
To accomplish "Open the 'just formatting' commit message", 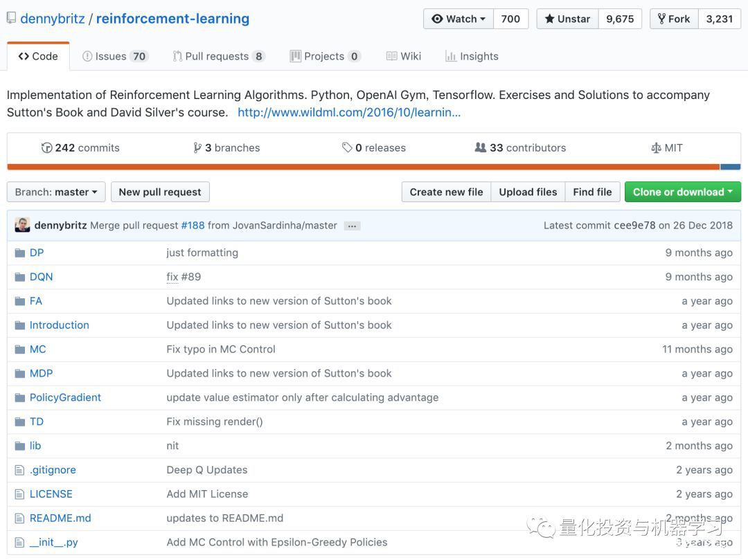I will click(x=202, y=253).
